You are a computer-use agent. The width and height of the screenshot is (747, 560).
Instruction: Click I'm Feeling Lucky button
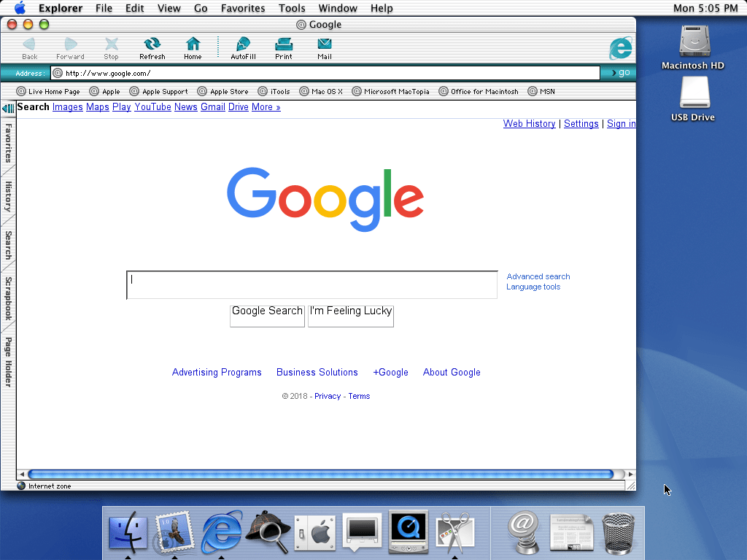pos(351,316)
